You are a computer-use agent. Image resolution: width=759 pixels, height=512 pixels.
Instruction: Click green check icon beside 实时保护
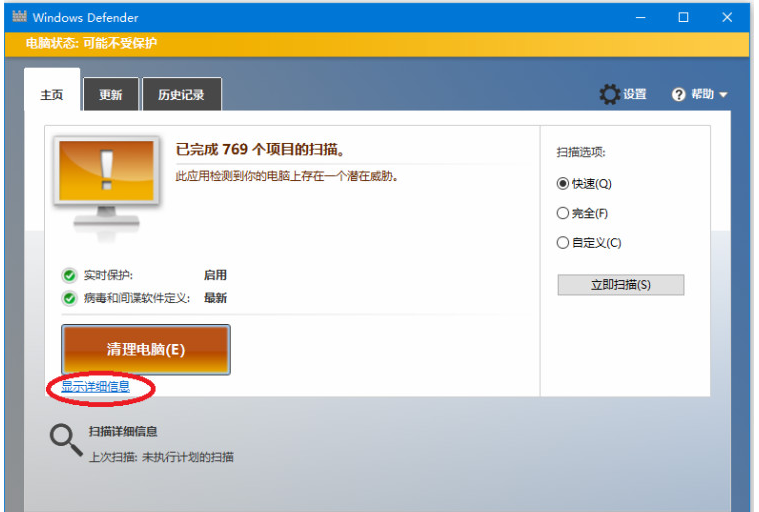[69, 275]
